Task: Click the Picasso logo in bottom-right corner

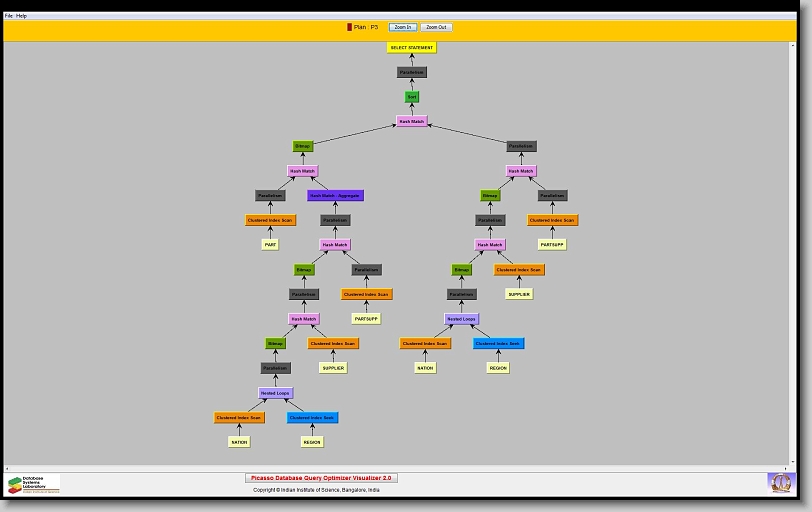Action: (x=780, y=483)
